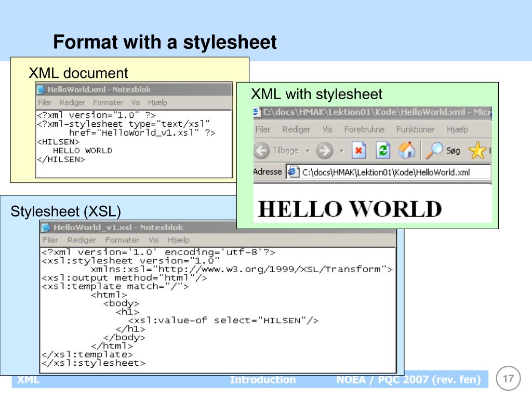Click the Søg magnifier search icon
Viewport: 532px width, 399px height.
(434, 150)
